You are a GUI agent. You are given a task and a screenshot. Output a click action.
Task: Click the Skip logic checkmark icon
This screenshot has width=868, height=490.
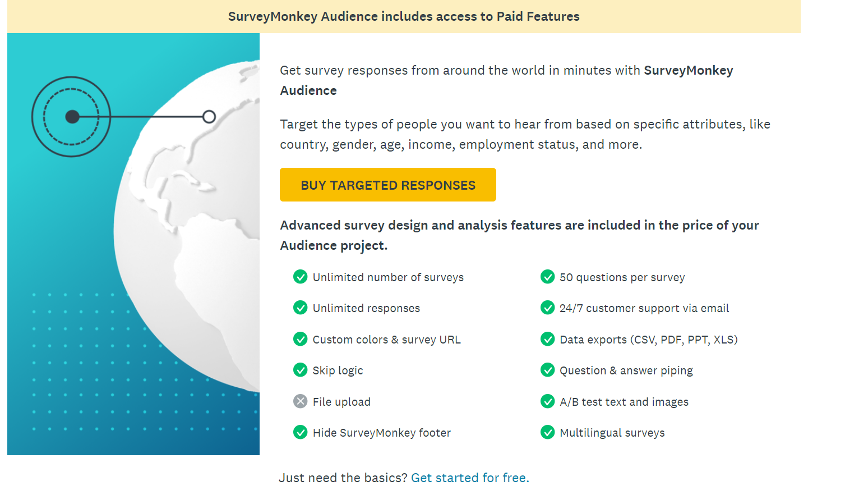pyautogui.click(x=301, y=370)
